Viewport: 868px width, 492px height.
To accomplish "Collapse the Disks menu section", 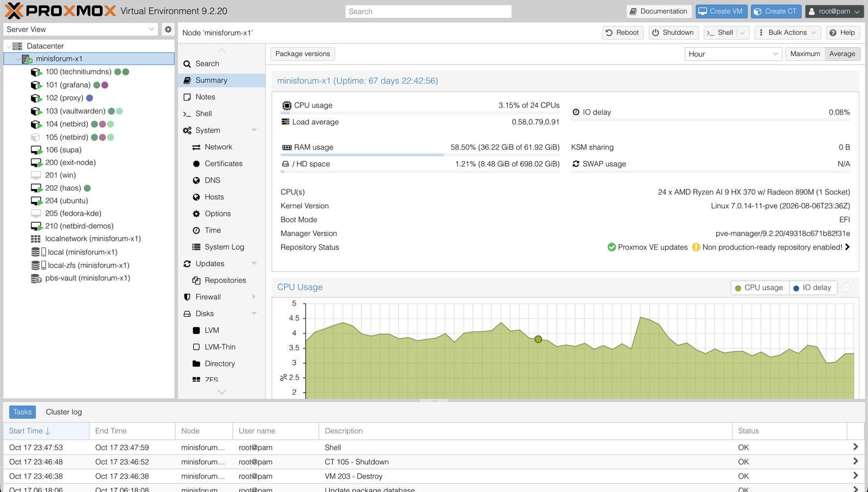I will 254,314.
